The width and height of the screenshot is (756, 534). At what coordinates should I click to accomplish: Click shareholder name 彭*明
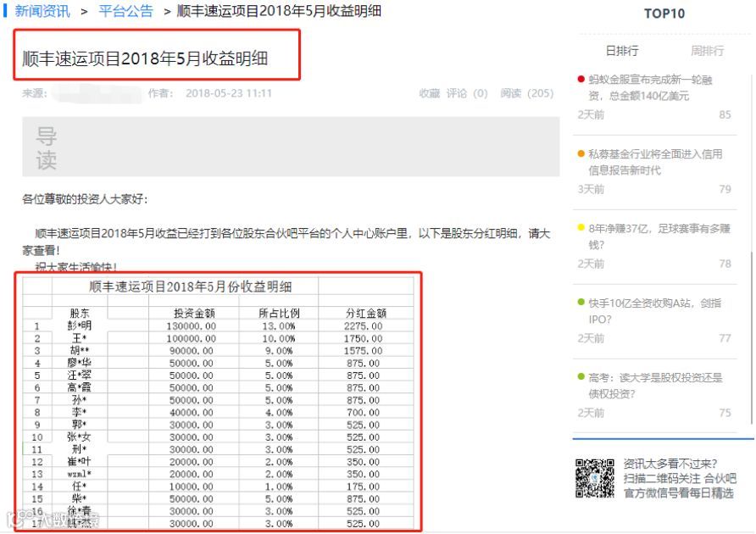pos(80,325)
